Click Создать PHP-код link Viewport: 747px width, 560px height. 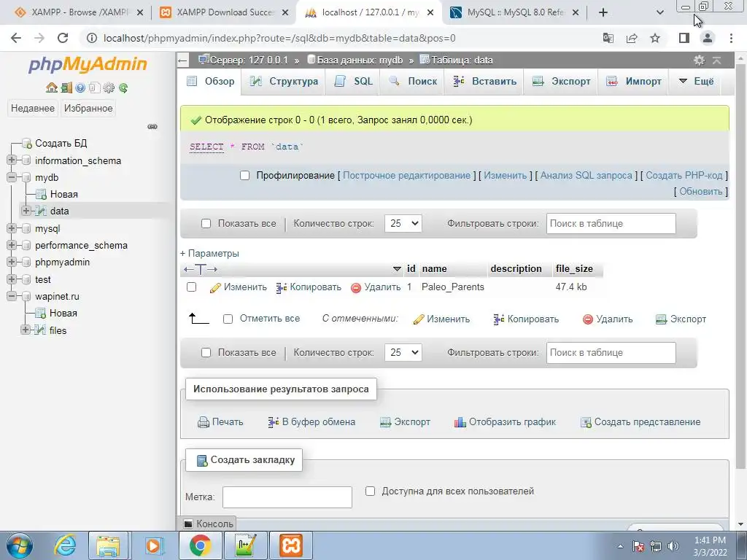coord(684,175)
